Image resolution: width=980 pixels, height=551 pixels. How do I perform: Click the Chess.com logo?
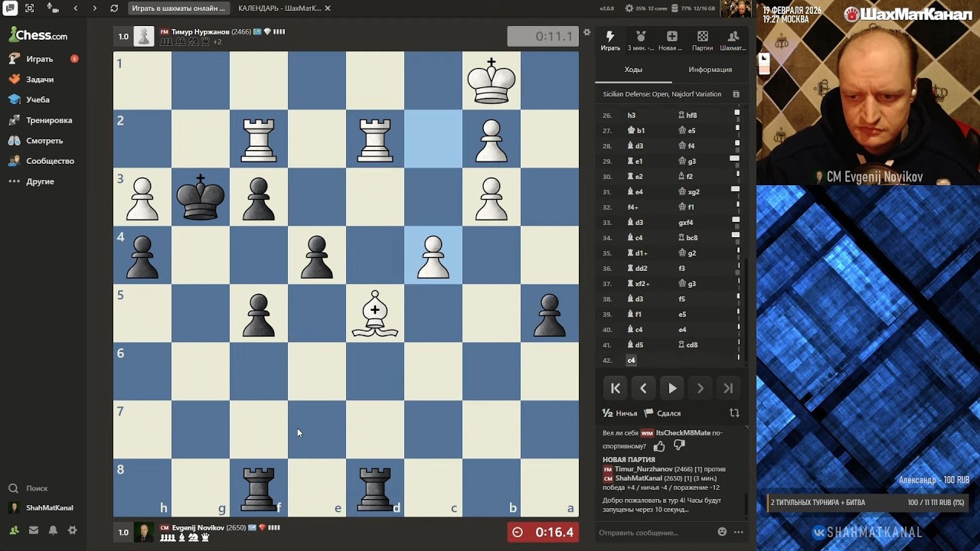[38, 35]
